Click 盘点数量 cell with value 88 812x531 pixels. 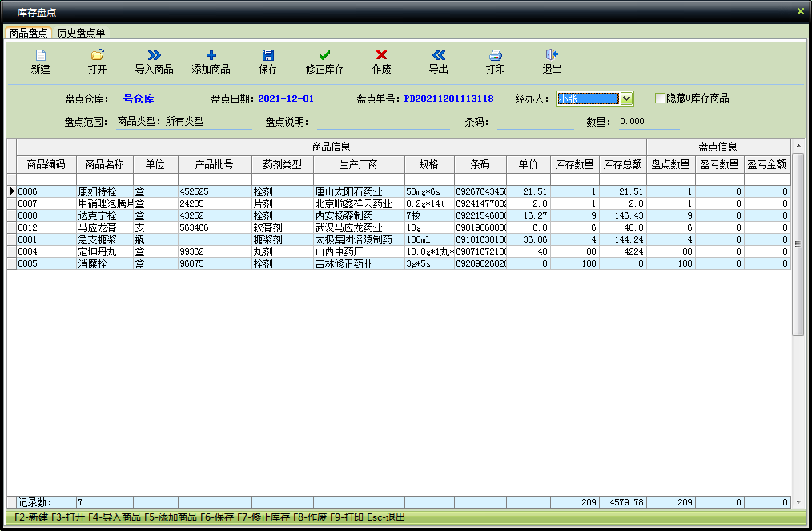pyautogui.click(x=670, y=251)
